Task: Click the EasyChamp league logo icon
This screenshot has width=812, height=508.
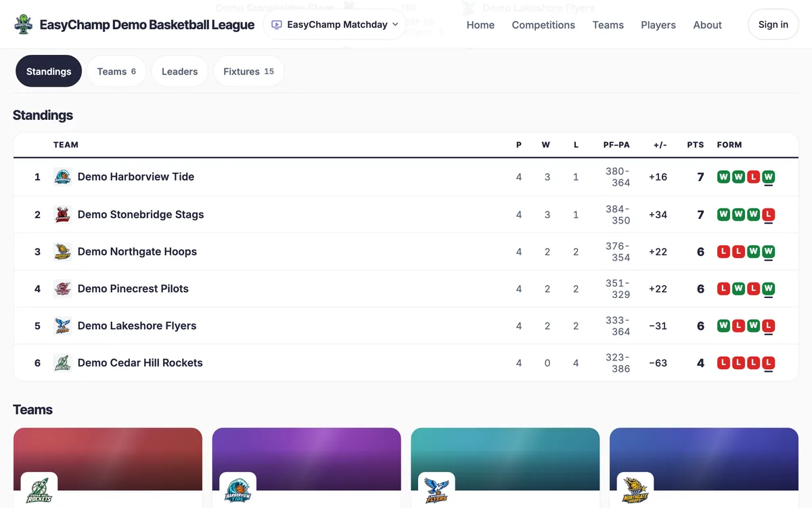Action: point(24,24)
